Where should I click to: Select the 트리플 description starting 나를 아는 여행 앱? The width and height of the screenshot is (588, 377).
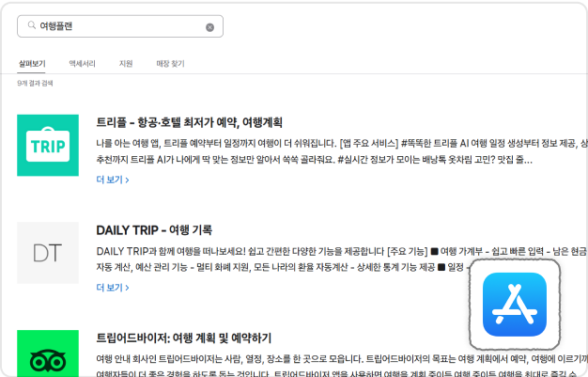pyautogui.click(x=342, y=151)
